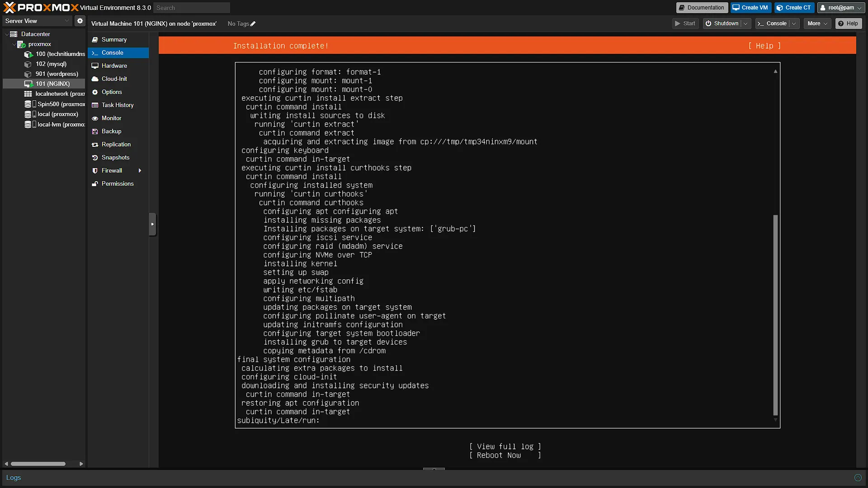View the Task History
Viewport: 868px width, 488px height.
click(x=118, y=105)
